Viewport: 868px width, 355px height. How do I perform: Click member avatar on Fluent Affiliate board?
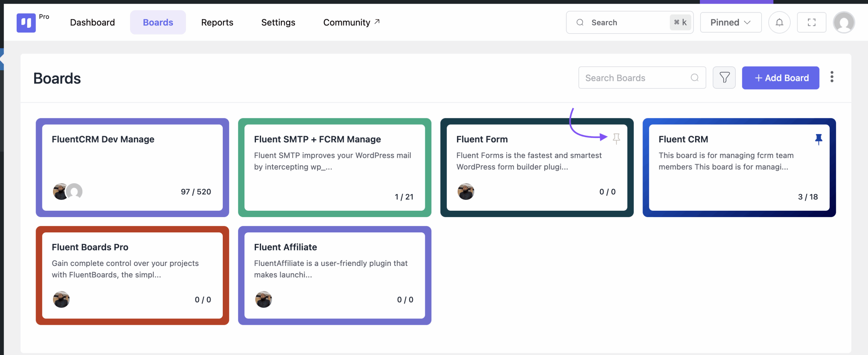coord(263,299)
